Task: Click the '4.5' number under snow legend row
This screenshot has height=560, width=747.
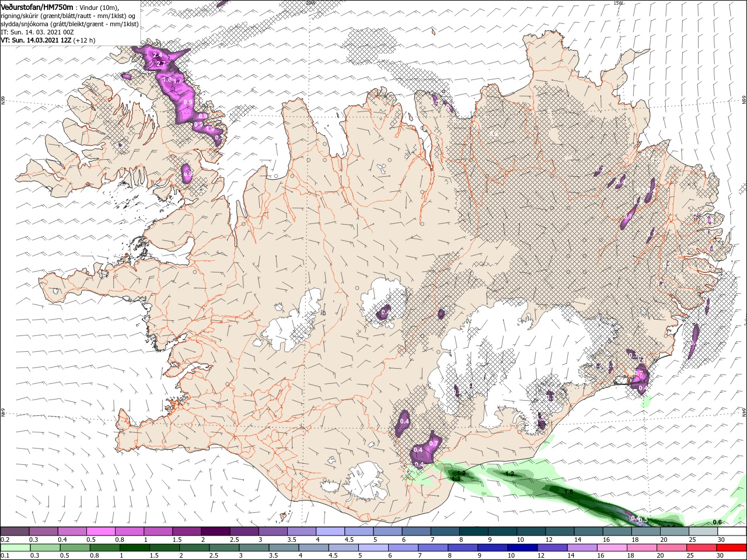Action: [x=349, y=540]
